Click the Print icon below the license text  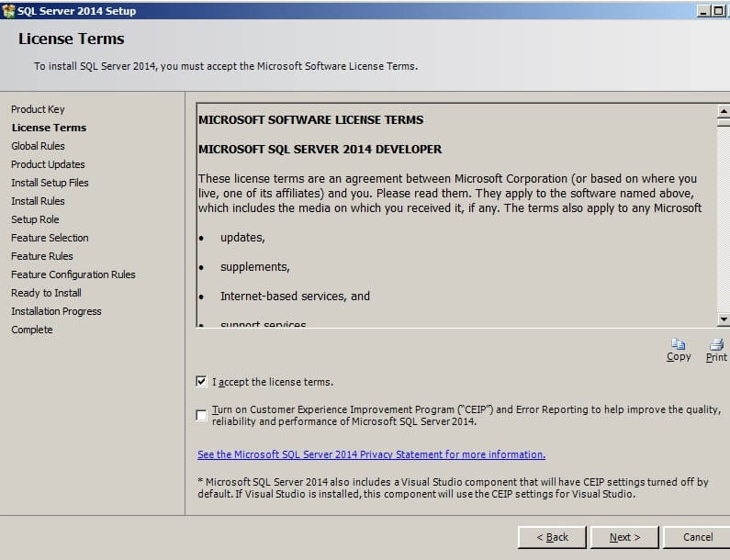coord(716,350)
